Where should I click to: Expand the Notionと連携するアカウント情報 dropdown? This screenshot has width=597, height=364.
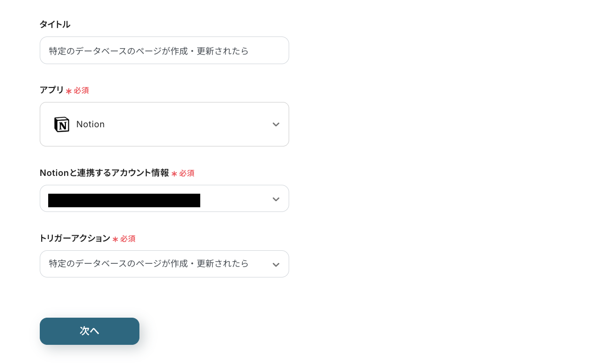pos(276,198)
